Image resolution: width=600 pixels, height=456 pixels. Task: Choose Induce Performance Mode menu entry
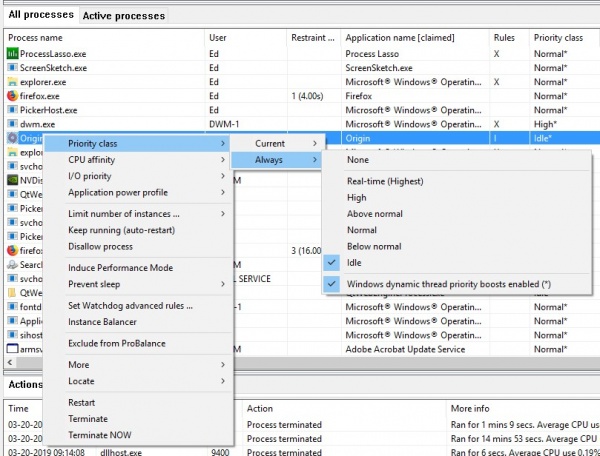120,268
